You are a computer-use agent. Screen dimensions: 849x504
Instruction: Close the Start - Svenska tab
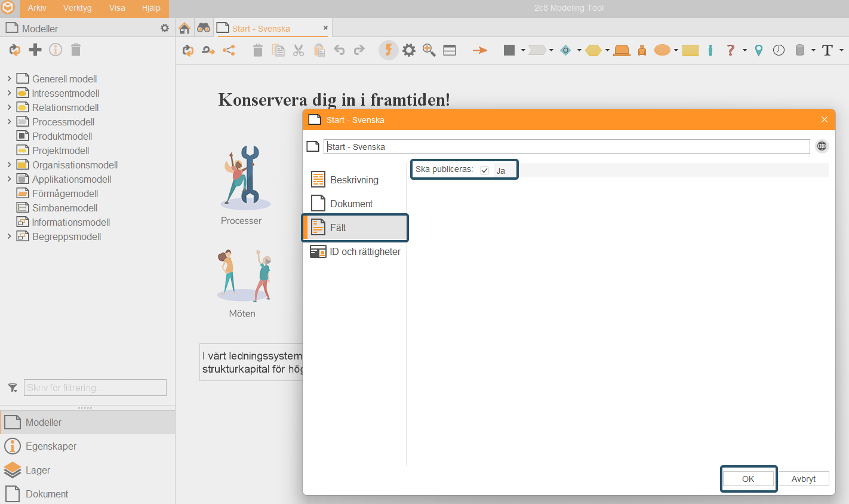click(325, 27)
